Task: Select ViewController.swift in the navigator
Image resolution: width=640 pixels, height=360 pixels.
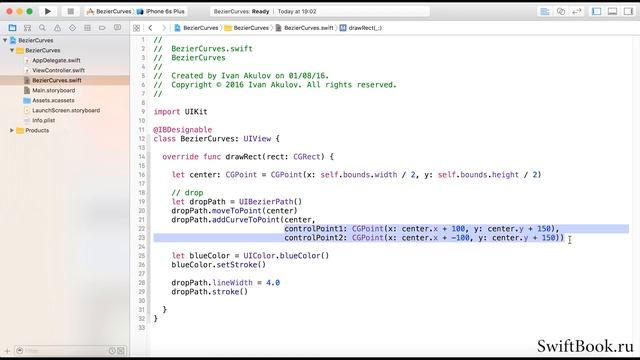Action: pyautogui.click(x=58, y=70)
